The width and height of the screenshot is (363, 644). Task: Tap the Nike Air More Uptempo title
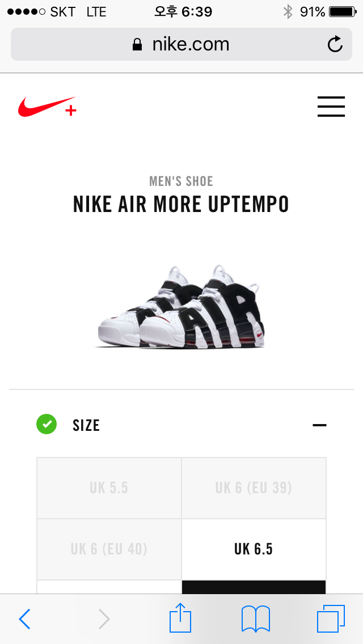[181, 204]
